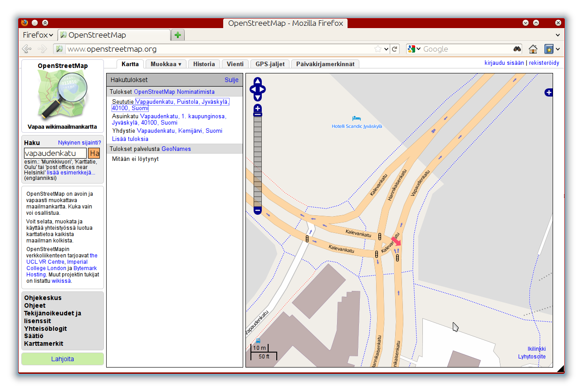Click the Lyhytosoite short link
Image resolution: width=583 pixels, height=392 pixels.
(x=532, y=357)
